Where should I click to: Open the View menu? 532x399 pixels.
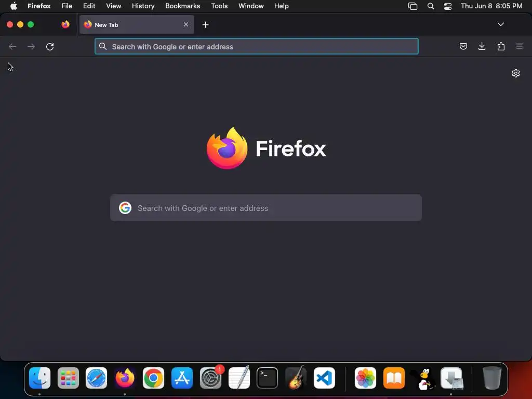[x=113, y=6]
